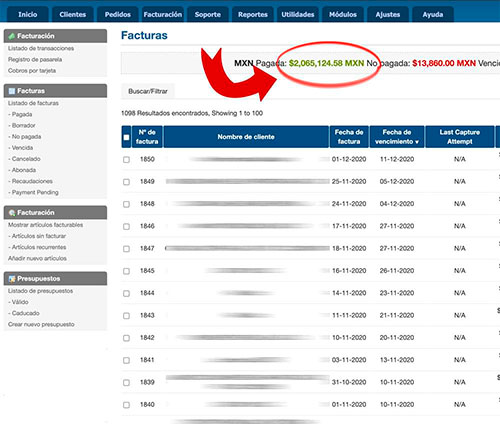Screen dimensions: 500x424
Task: Open Listado de presupuestos link
Action: [x=40, y=291]
